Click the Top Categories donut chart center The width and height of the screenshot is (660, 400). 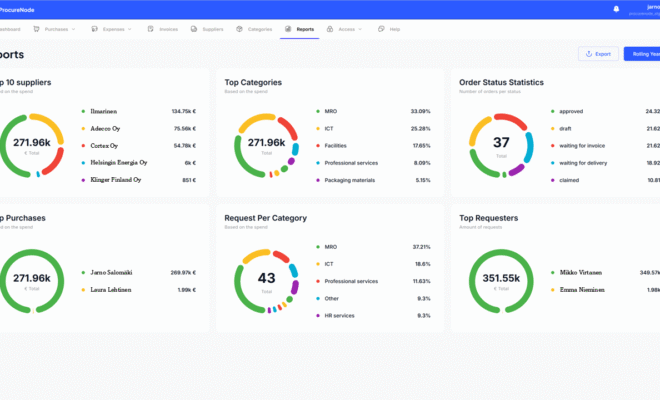[267, 145]
